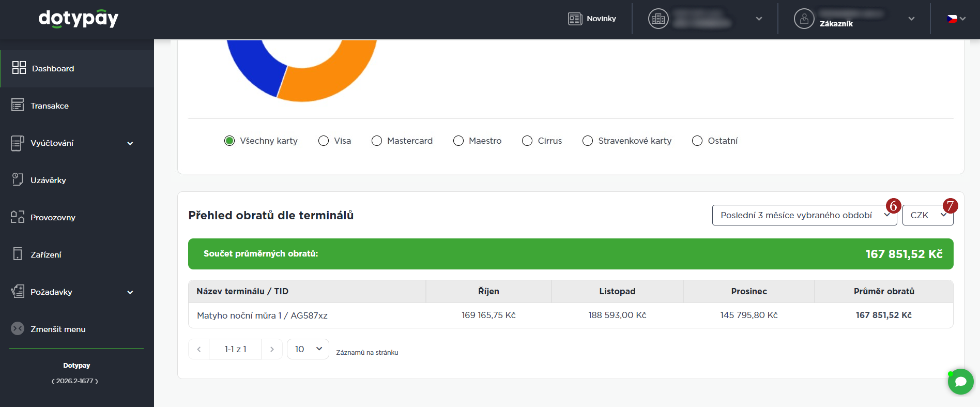
Task: Click the Uzávěrky icon in sidebar
Action: 18,179
